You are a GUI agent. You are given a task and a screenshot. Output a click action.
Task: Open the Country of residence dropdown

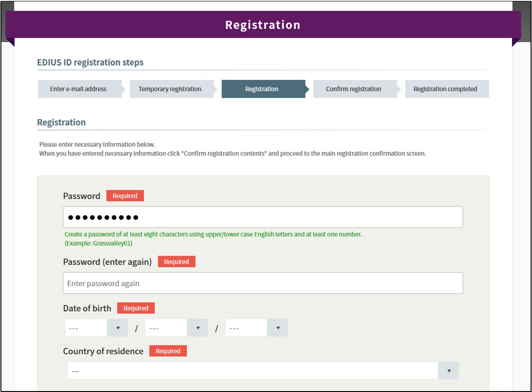click(263, 371)
